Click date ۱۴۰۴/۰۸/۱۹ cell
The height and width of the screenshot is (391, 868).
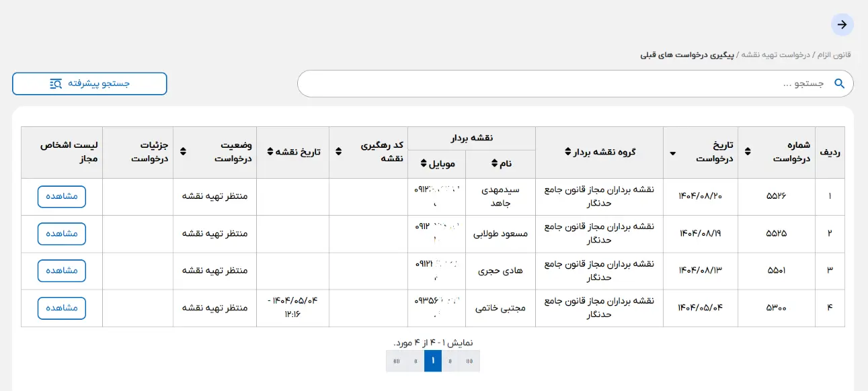(701, 233)
